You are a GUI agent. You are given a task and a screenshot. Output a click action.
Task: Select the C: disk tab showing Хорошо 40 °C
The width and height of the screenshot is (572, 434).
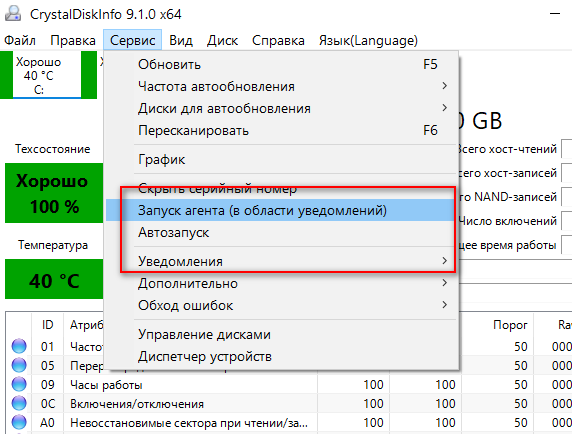coord(47,75)
